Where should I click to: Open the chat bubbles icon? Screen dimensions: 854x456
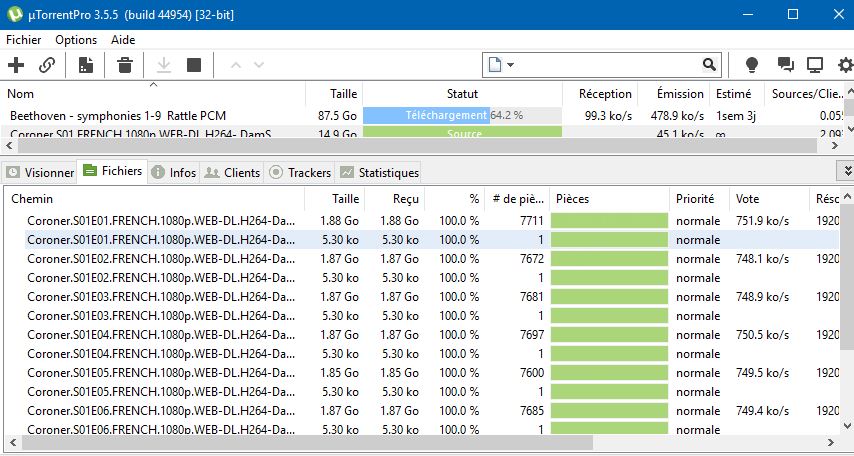click(x=785, y=65)
